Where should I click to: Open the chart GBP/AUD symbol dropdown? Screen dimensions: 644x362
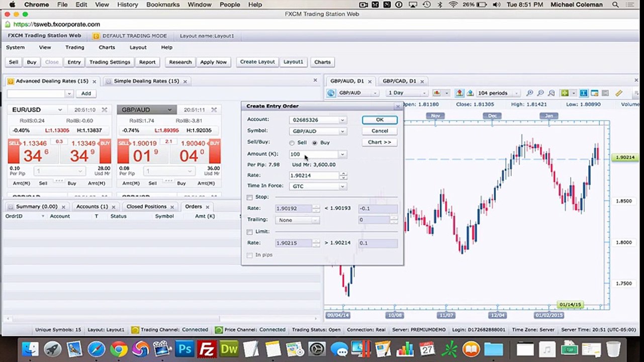[x=375, y=93]
